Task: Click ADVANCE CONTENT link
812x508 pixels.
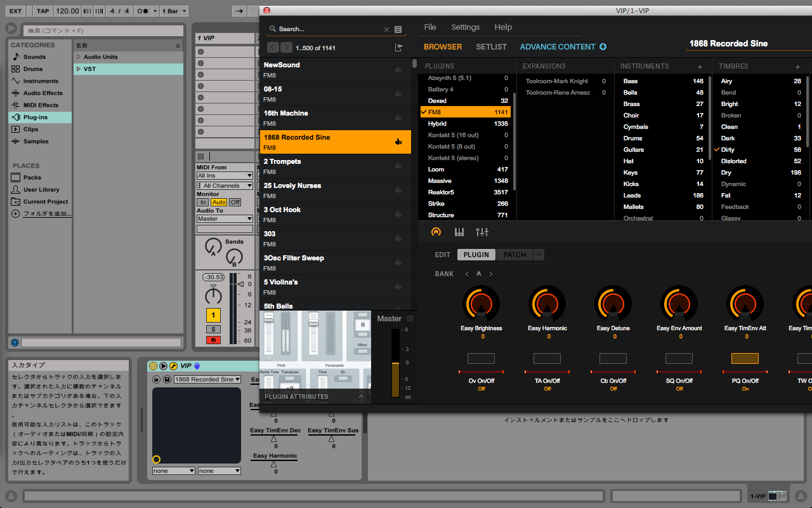Action: click(x=558, y=47)
